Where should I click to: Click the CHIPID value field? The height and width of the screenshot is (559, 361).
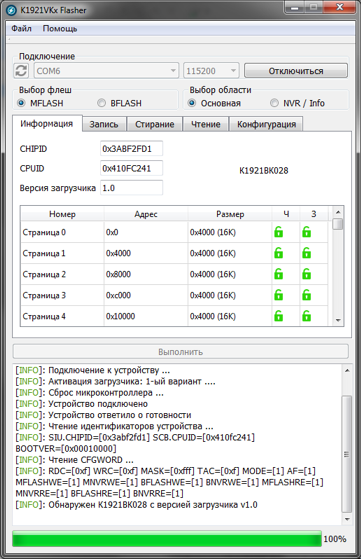(x=131, y=149)
